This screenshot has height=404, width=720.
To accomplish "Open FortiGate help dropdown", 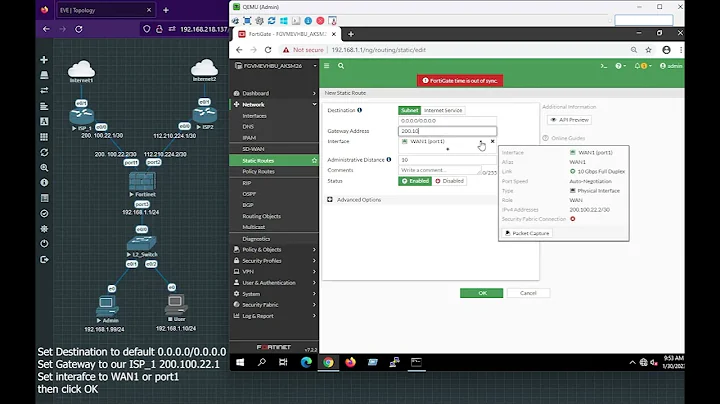I will click(x=621, y=66).
